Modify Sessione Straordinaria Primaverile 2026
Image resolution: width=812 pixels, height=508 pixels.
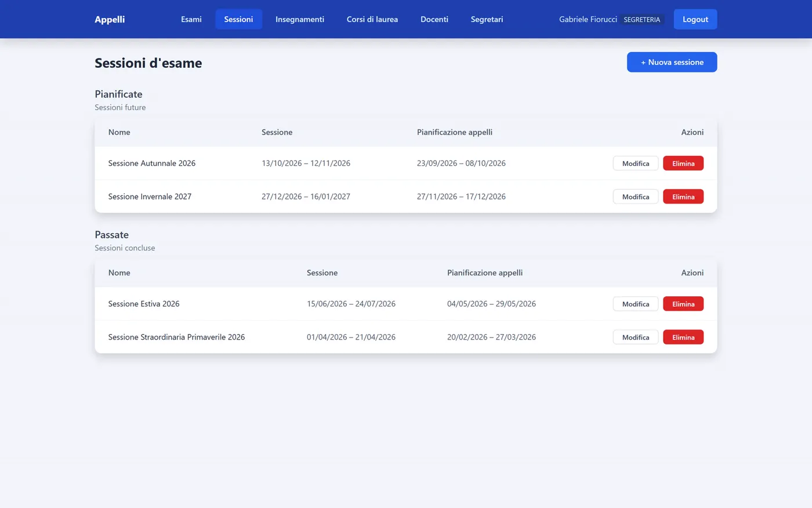(636, 337)
